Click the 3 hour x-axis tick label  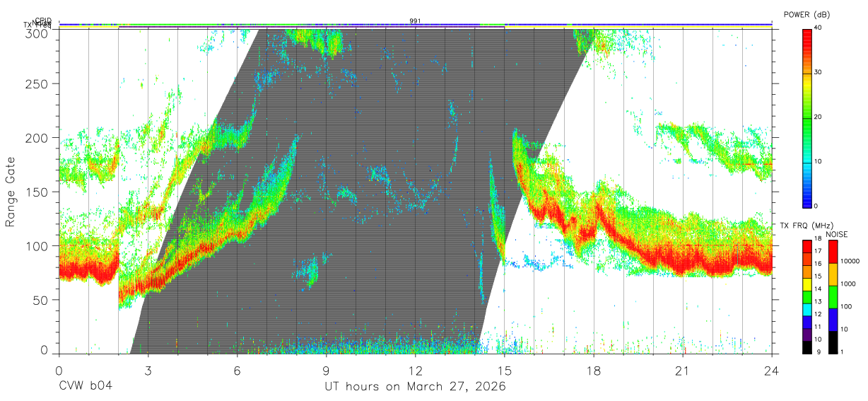coord(148,370)
